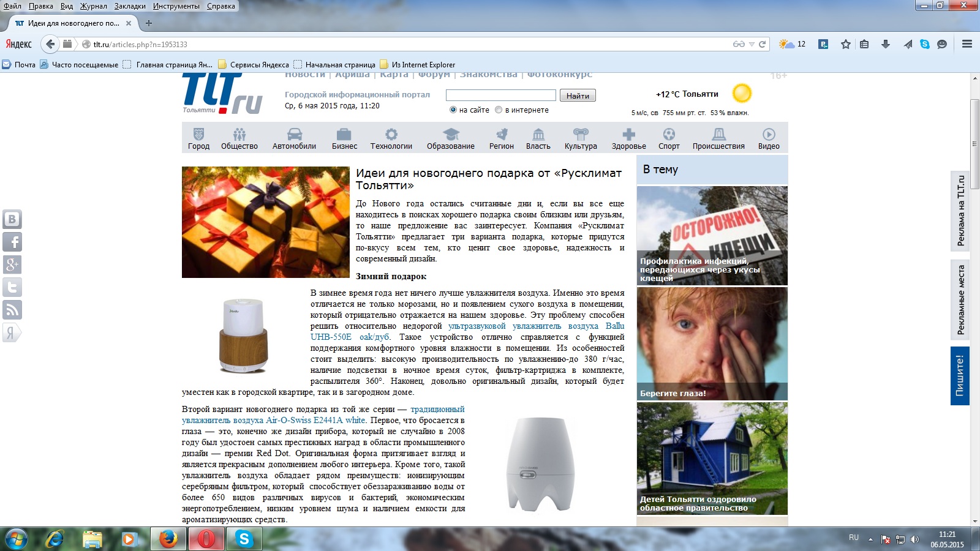
Task: Share article on Facebook
Action: point(12,242)
